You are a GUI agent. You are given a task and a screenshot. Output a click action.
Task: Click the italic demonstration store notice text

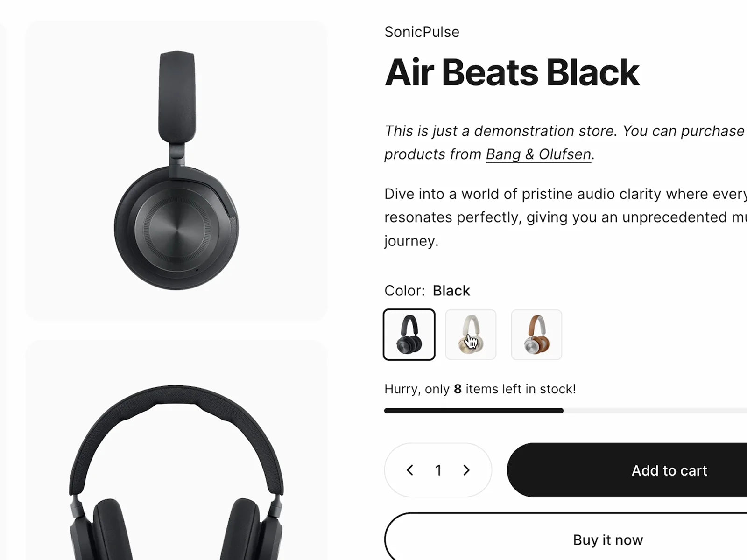coord(565,143)
